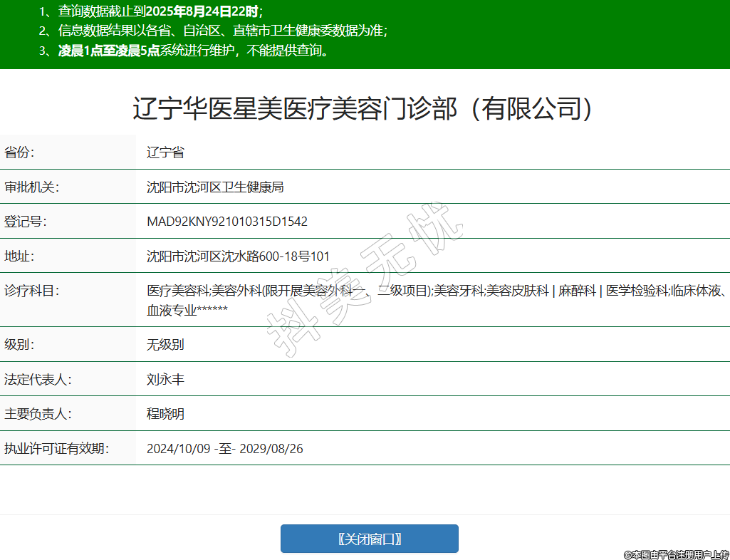
Task: Click the 审批机关 field label
Action: click(31, 187)
